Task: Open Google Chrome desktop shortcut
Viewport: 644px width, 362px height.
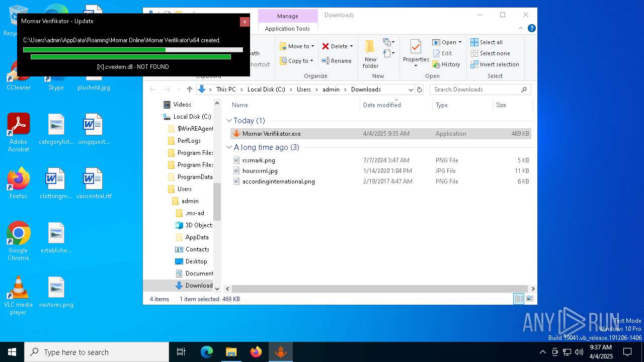Action: [19, 241]
